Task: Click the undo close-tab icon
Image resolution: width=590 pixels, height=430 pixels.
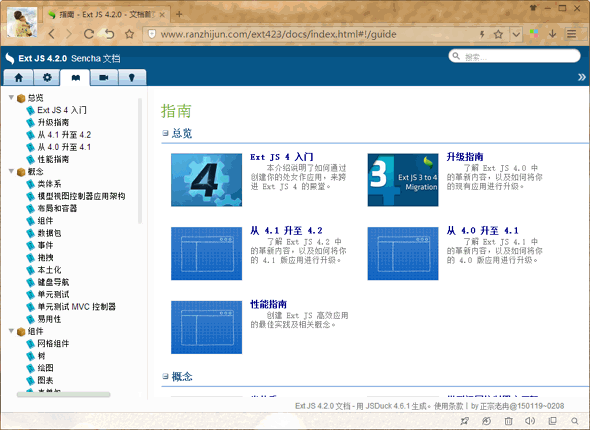Action: [109, 34]
